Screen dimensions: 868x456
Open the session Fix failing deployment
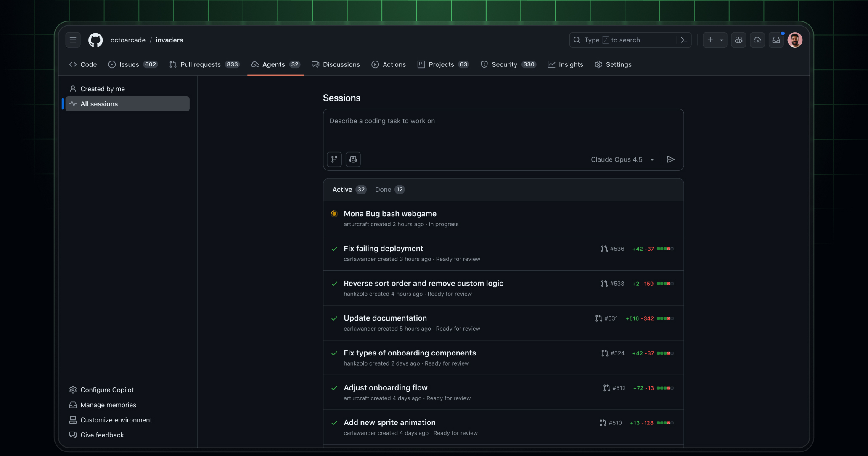[x=383, y=248]
